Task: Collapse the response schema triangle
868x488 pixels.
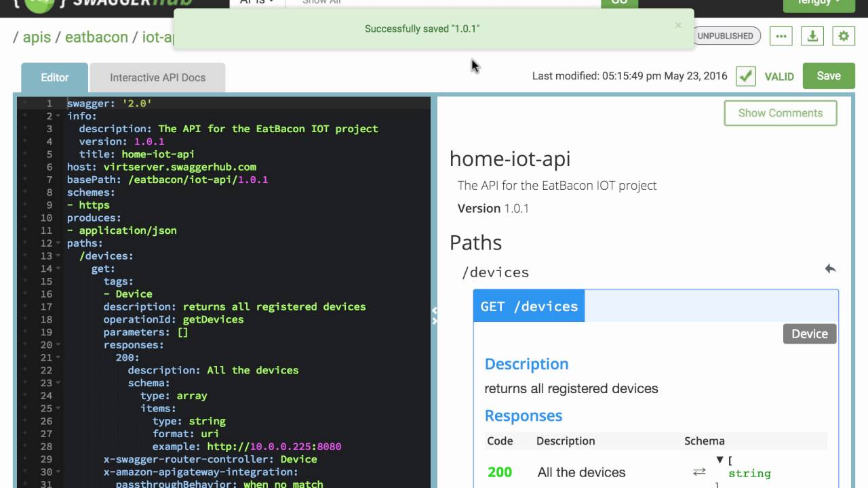Action: pyautogui.click(x=719, y=460)
